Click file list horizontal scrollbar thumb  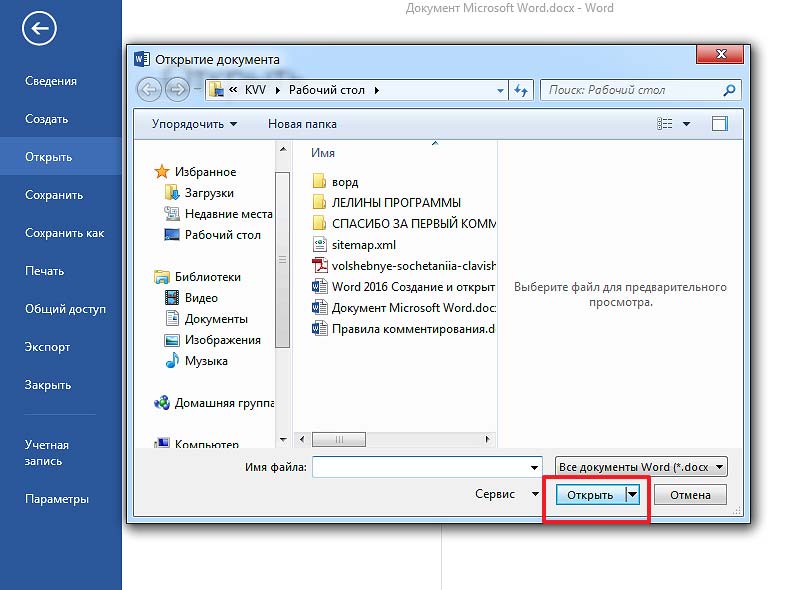338,439
